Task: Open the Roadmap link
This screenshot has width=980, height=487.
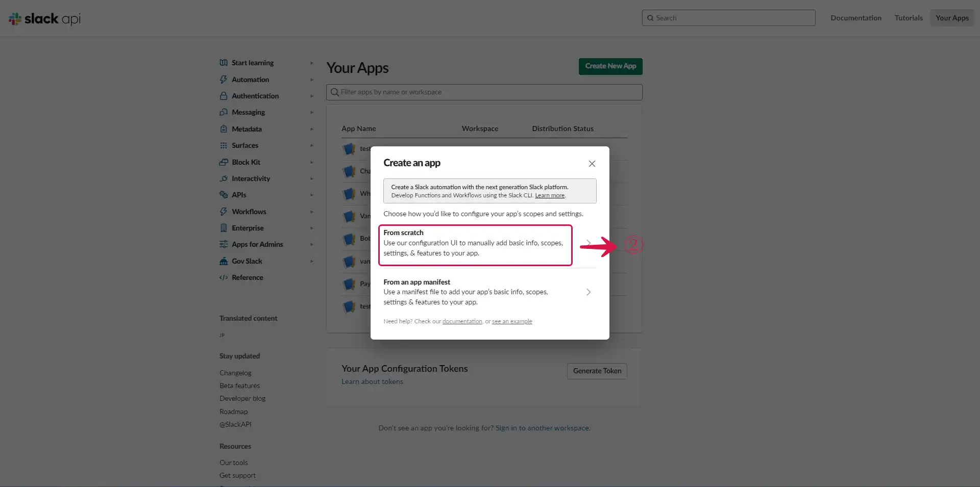Action: click(233, 412)
